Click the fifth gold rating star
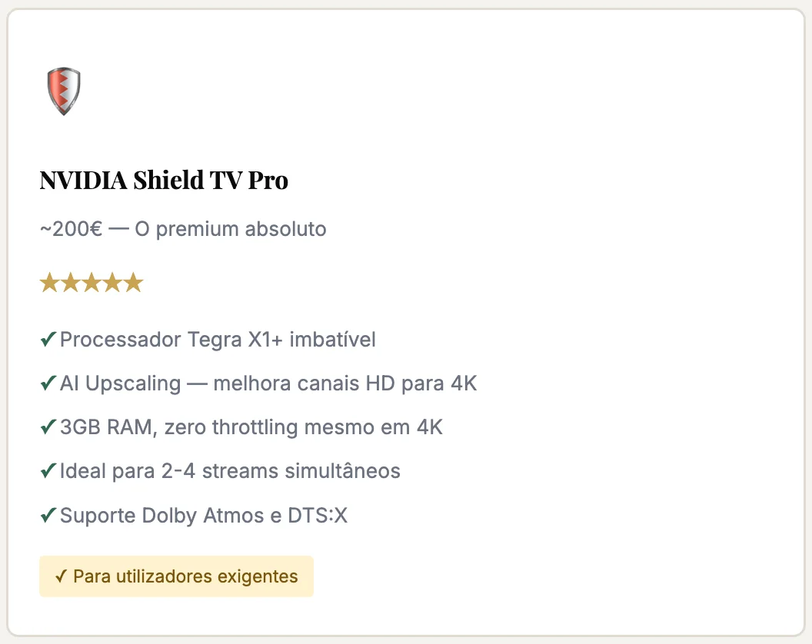 coord(133,283)
